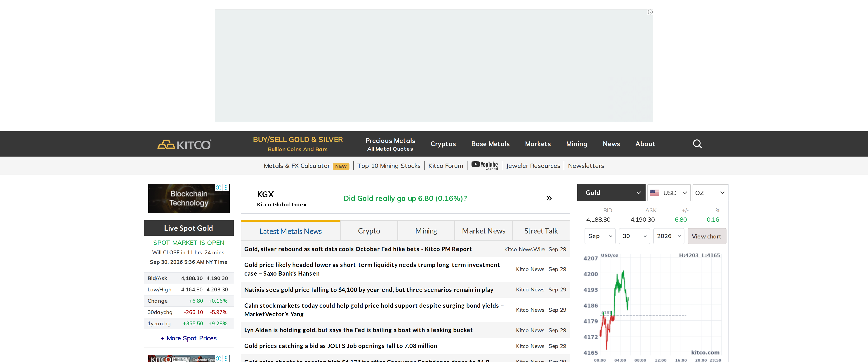Click the View chart button
868x362 pixels.
(707, 236)
